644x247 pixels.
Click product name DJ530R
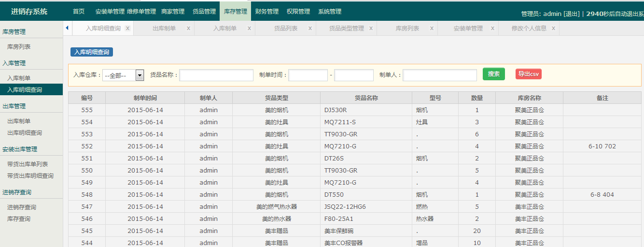(336, 110)
